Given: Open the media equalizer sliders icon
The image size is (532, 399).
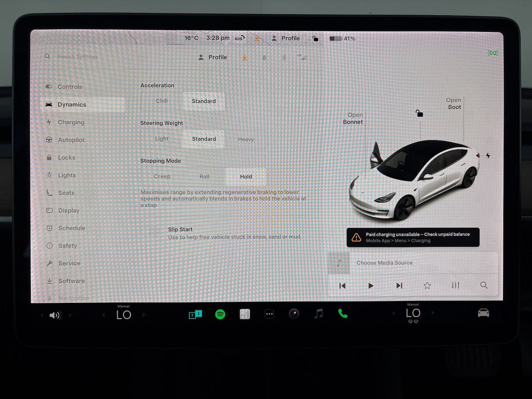Looking at the screenshot, I should point(455,285).
